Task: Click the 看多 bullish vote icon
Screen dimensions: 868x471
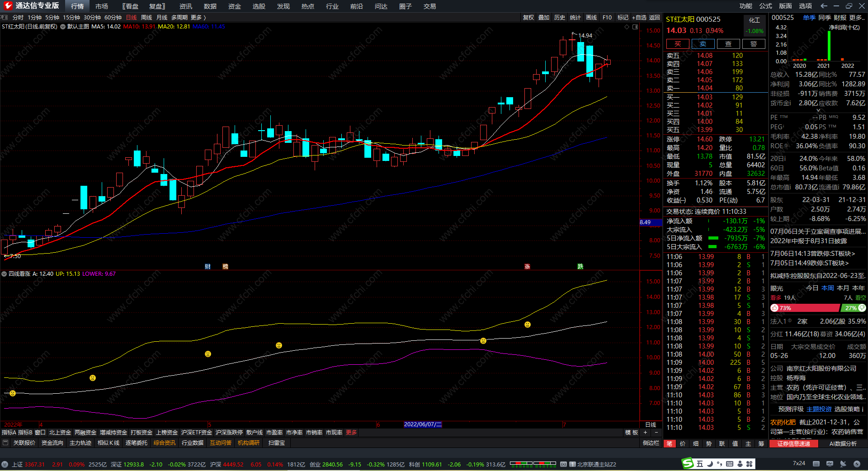Action: tap(774, 308)
